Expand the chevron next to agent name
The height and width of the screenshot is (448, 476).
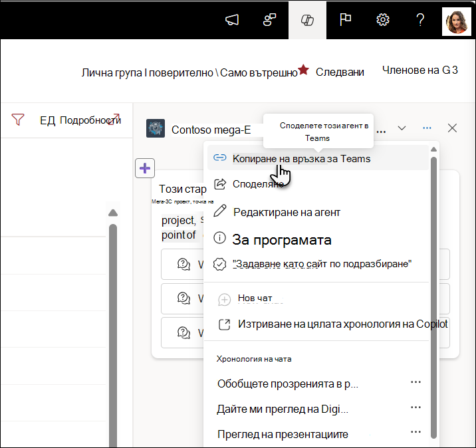402,128
